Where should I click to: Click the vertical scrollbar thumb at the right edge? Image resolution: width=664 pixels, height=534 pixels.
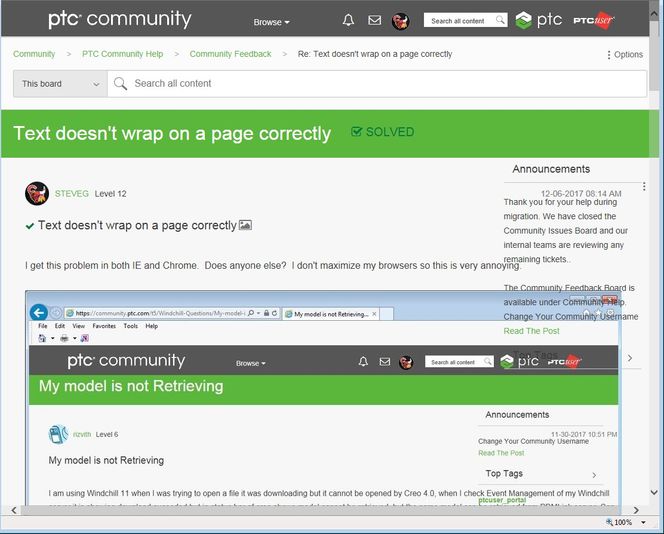coord(654,55)
